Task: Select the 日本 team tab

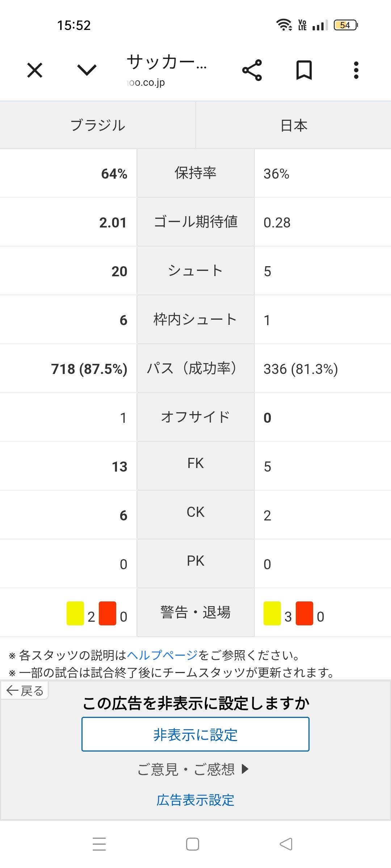Action: pyautogui.click(x=294, y=125)
